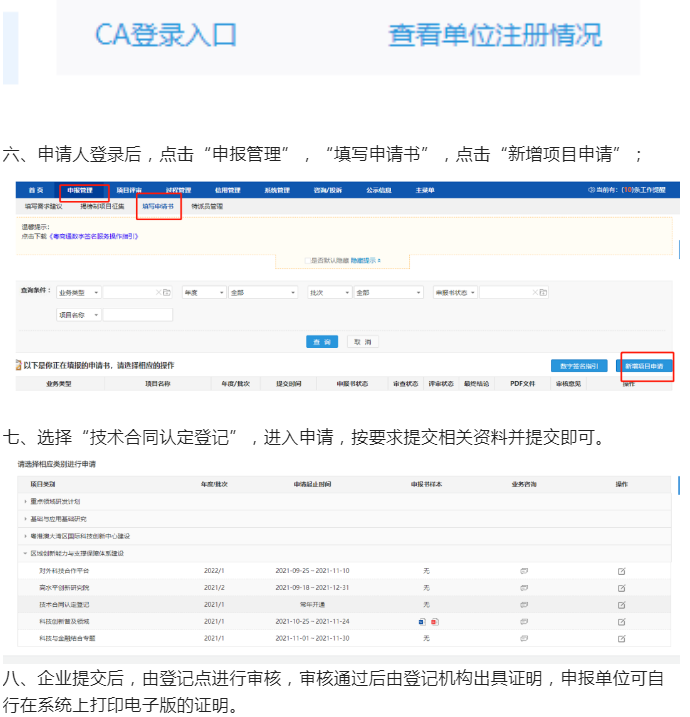Click the edit icon for 技术合同认定登记
Viewport: 690px width, 717px height.
click(x=621, y=605)
